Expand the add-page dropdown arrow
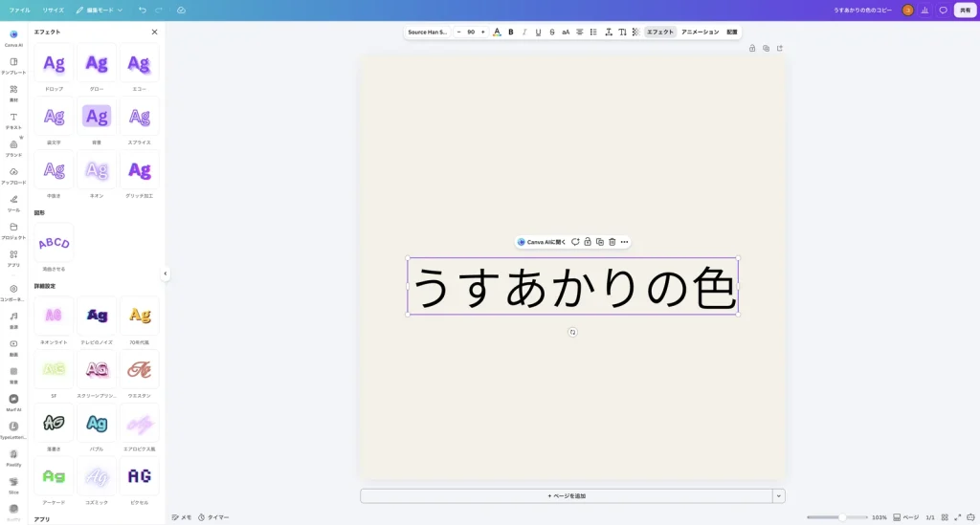Screen dimensions: 980x525 [779, 495]
